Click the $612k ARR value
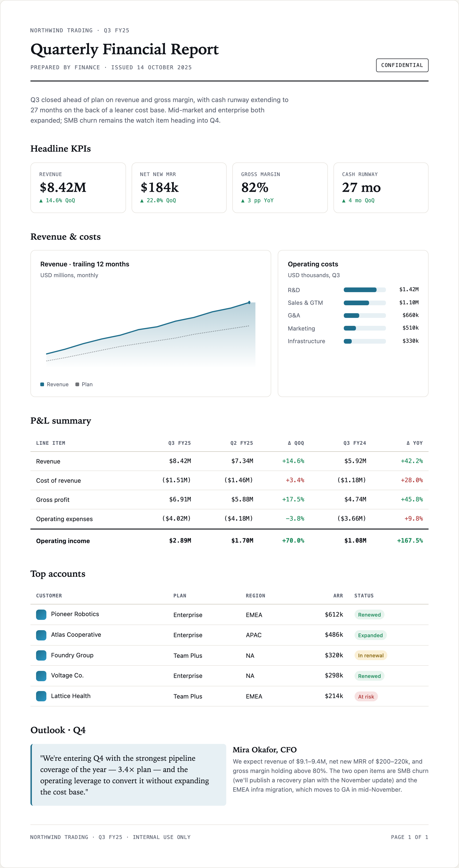This screenshot has width=459, height=868. tap(334, 615)
